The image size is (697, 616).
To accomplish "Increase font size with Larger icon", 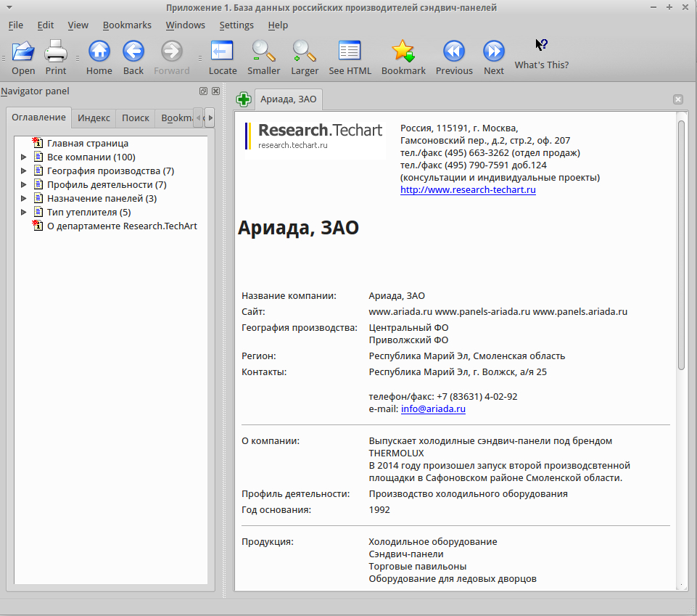I will pyautogui.click(x=305, y=51).
